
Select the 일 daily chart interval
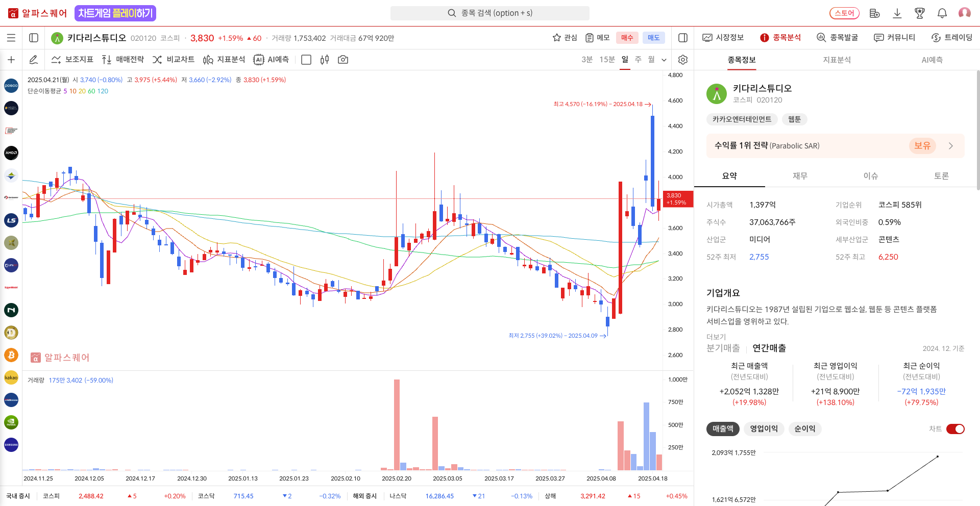pyautogui.click(x=625, y=60)
